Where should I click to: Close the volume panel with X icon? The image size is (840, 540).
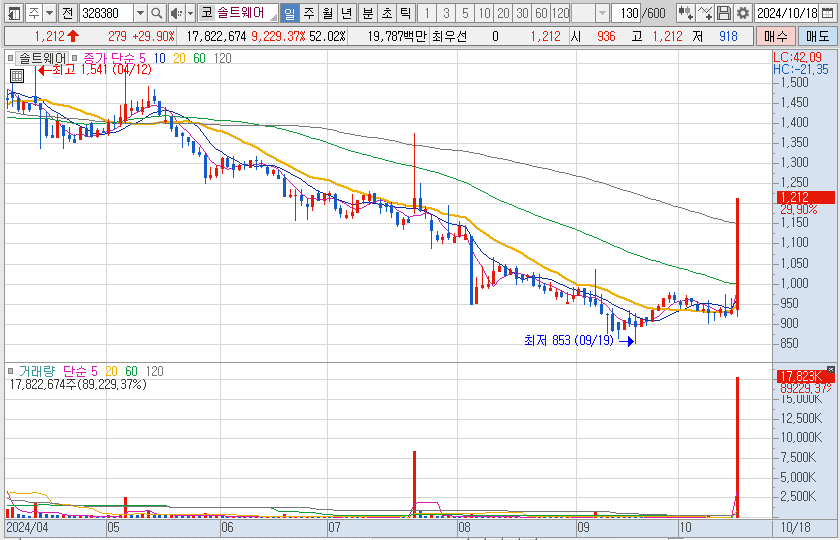(x=831, y=370)
